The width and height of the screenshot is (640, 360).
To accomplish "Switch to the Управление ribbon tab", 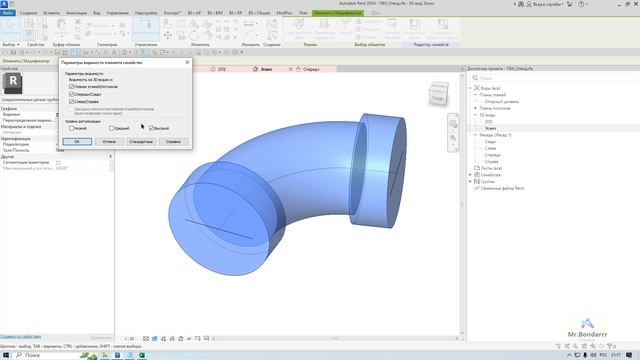I will [118, 13].
